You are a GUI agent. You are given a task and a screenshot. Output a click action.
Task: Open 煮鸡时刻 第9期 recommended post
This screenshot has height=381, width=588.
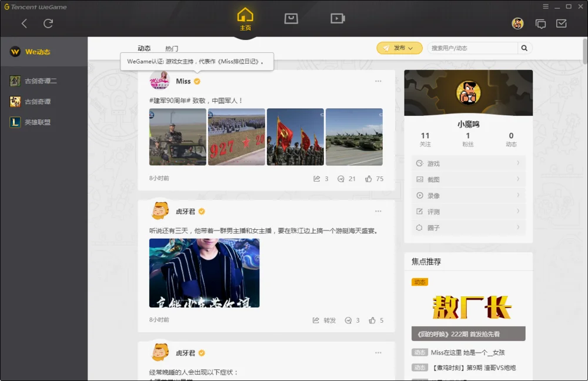click(x=474, y=368)
